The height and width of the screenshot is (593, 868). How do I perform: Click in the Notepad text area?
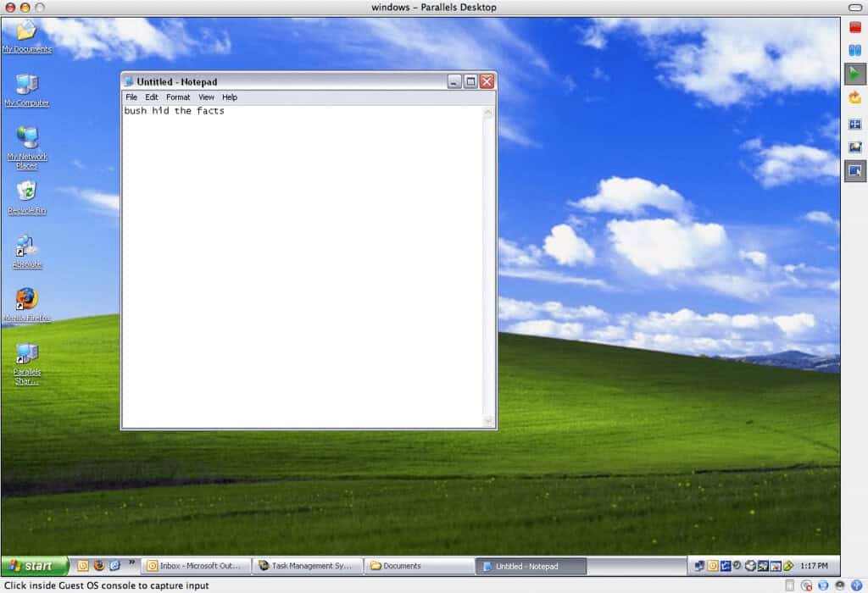click(303, 266)
